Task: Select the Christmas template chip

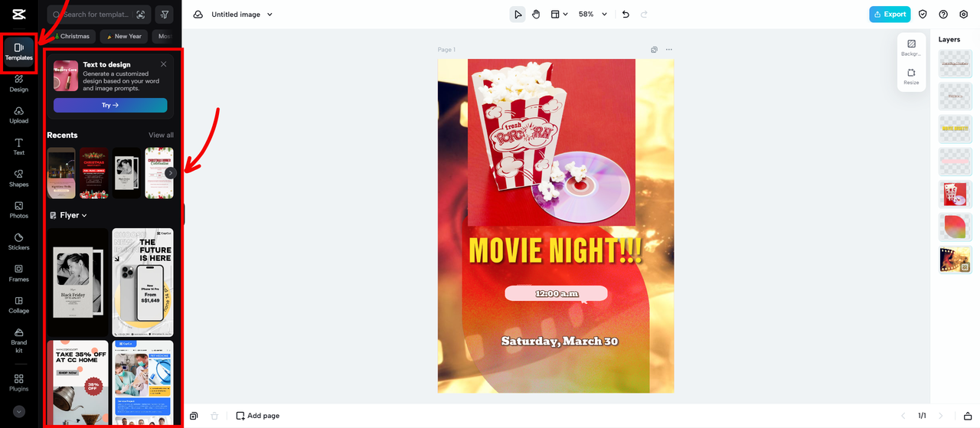Action: pos(71,36)
